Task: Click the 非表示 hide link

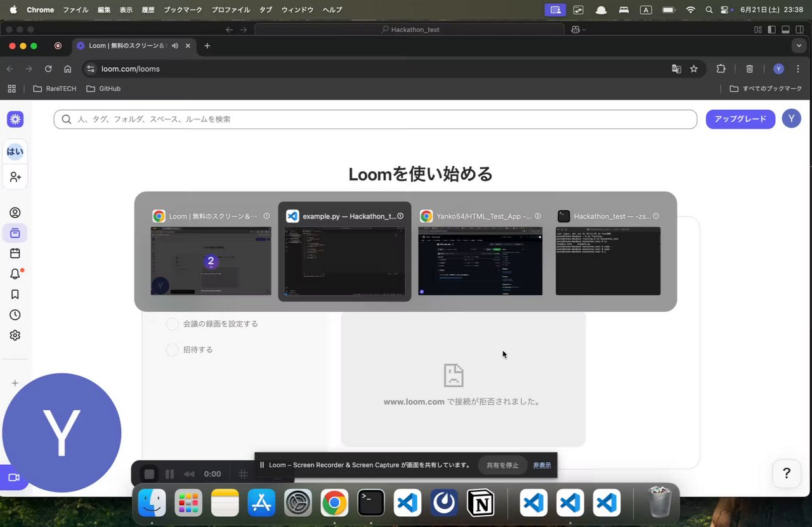Action: pyautogui.click(x=542, y=465)
